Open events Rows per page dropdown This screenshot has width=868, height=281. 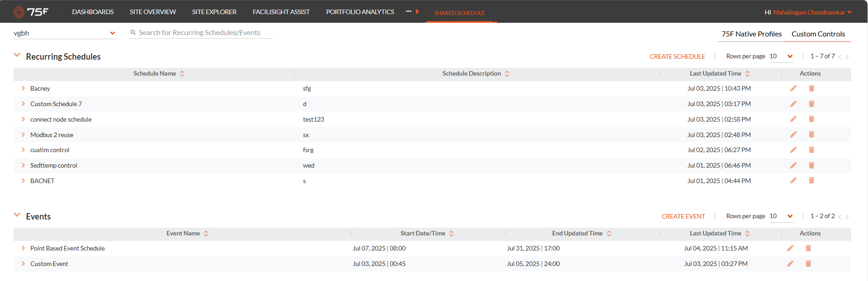[x=781, y=216]
